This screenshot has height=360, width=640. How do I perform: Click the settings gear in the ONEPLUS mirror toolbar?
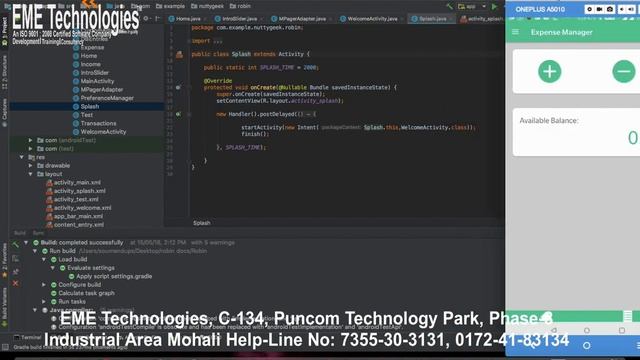pyautogui.click(x=589, y=9)
